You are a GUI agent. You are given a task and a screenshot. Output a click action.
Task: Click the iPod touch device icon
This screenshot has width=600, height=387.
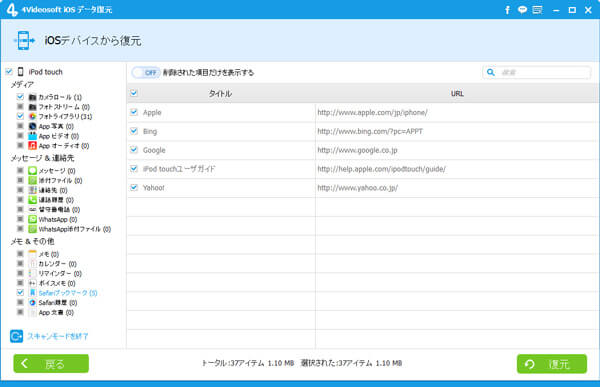(21, 72)
